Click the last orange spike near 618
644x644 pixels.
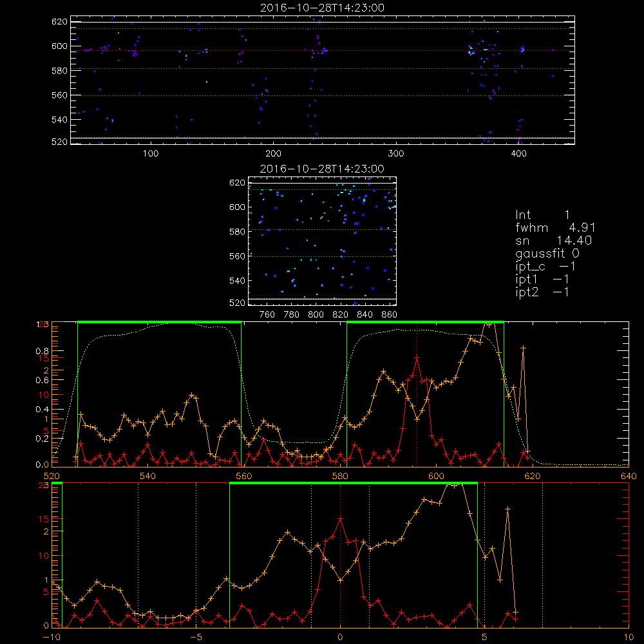click(523, 348)
